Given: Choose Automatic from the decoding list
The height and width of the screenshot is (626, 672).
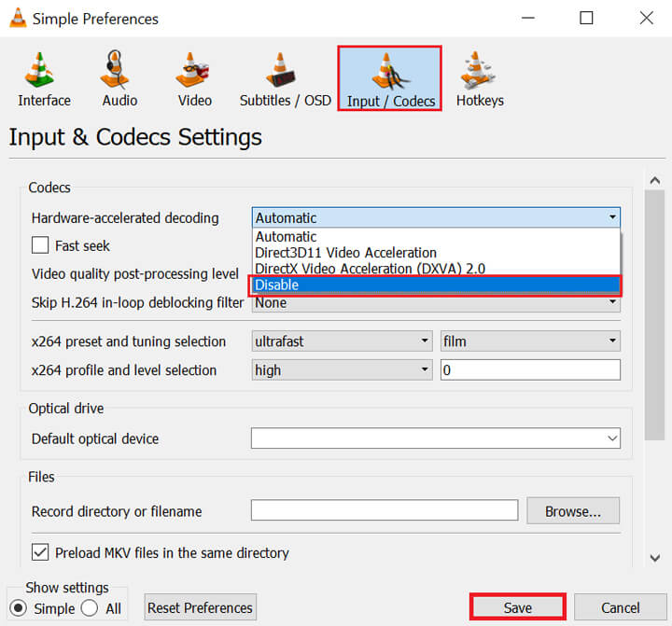Looking at the screenshot, I should [436, 237].
